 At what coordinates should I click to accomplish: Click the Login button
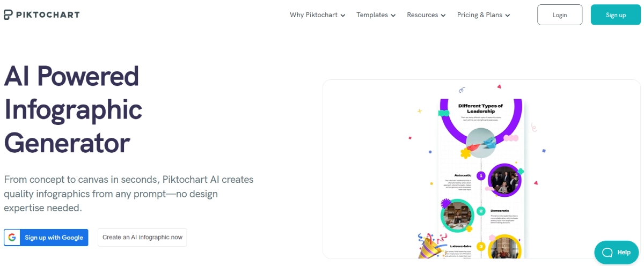tap(560, 15)
